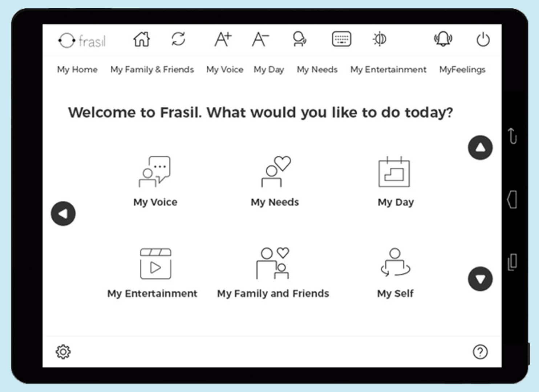Viewport: 539px width, 392px height.
Task: Open the My Voice speech bubble tile
Action: [155, 181]
